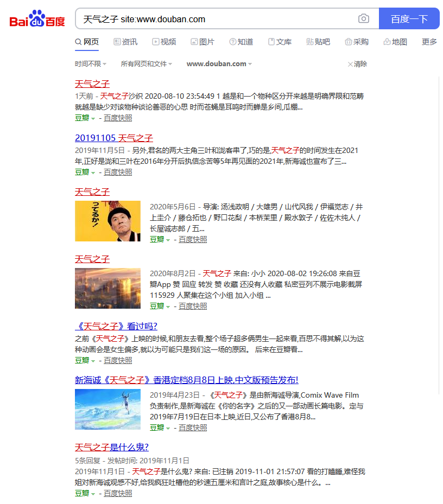This screenshot has width=443, height=504.
Task: Switch to the 视频 tab
Action: point(164,42)
